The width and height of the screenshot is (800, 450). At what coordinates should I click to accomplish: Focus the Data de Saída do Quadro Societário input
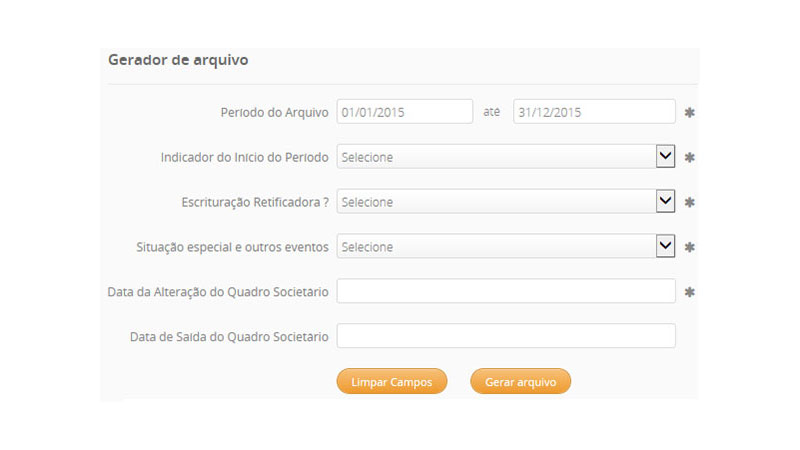click(x=506, y=336)
